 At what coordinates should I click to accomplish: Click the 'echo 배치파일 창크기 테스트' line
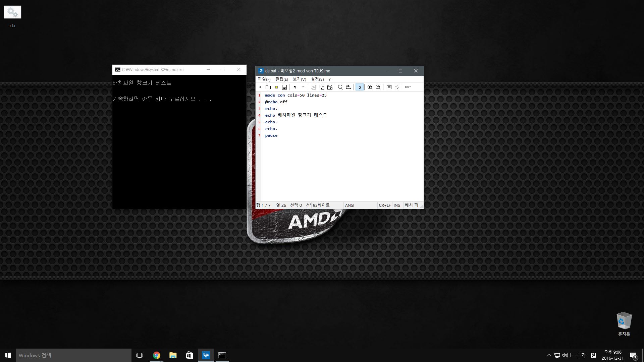click(296, 115)
